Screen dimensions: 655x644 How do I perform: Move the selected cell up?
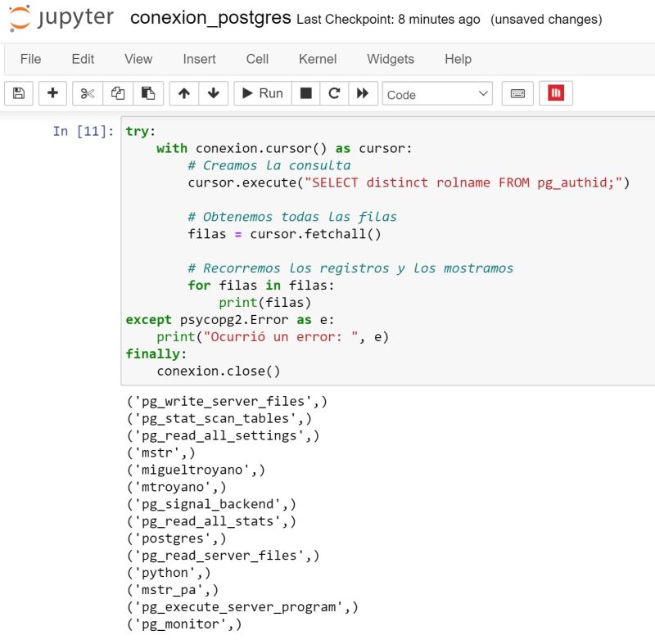click(183, 92)
